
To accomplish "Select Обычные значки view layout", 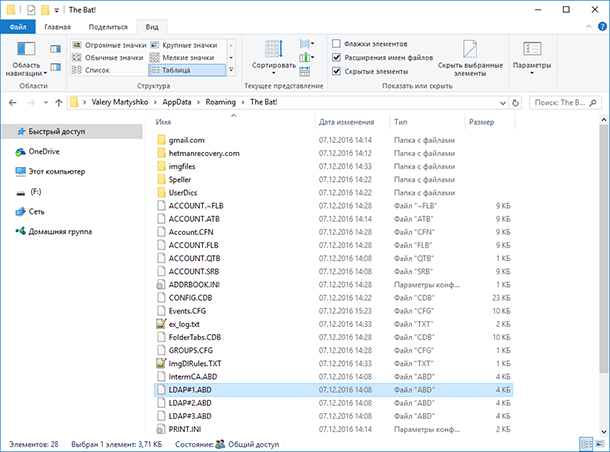I will click(x=109, y=58).
